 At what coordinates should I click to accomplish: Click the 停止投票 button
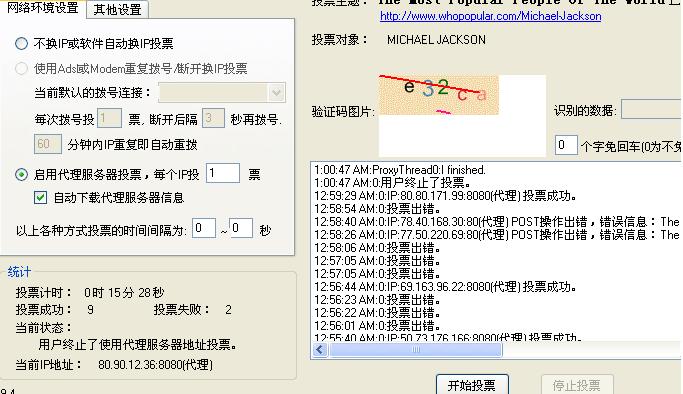tap(577, 384)
